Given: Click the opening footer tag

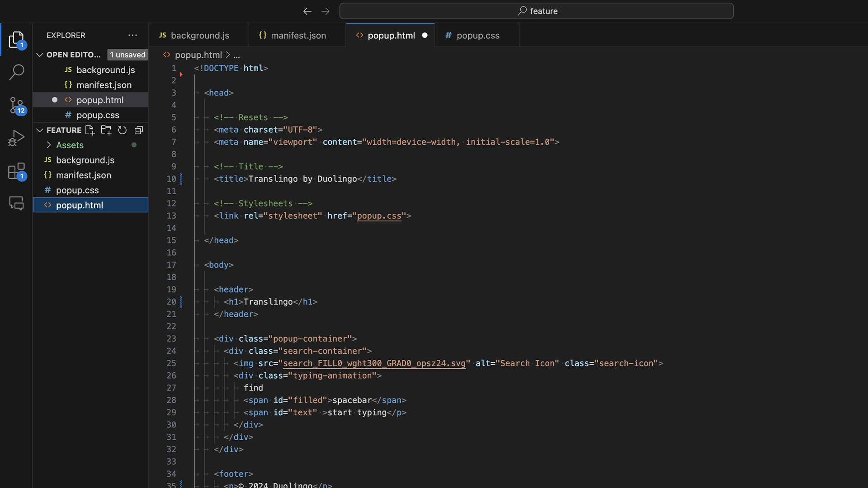Looking at the screenshot, I should click(233, 474).
